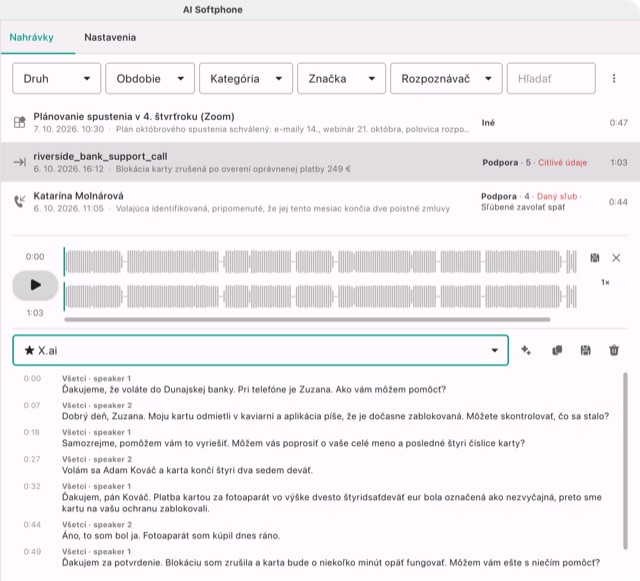Image resolution: width=640 pixels, height=581 pixels.
Task: Click the Iné category label
Action: (x=488, y=123)
